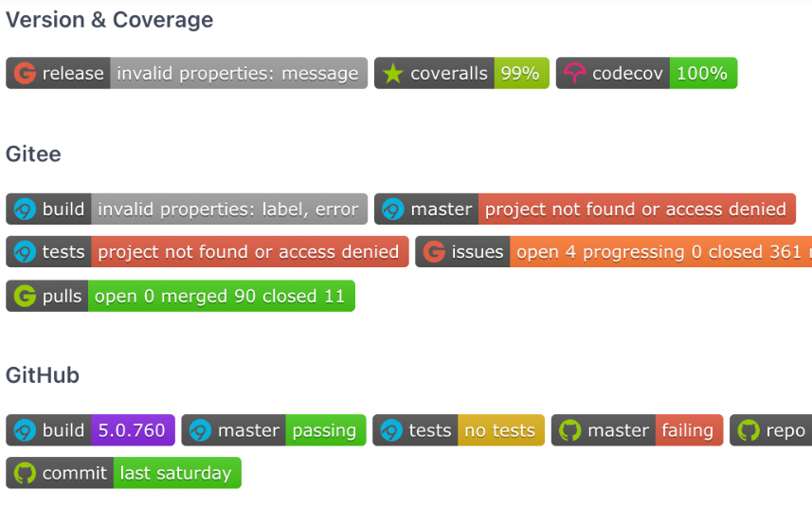Open the commit 'last saturday' badge
The image size is (812, 509).
[123, 473]
